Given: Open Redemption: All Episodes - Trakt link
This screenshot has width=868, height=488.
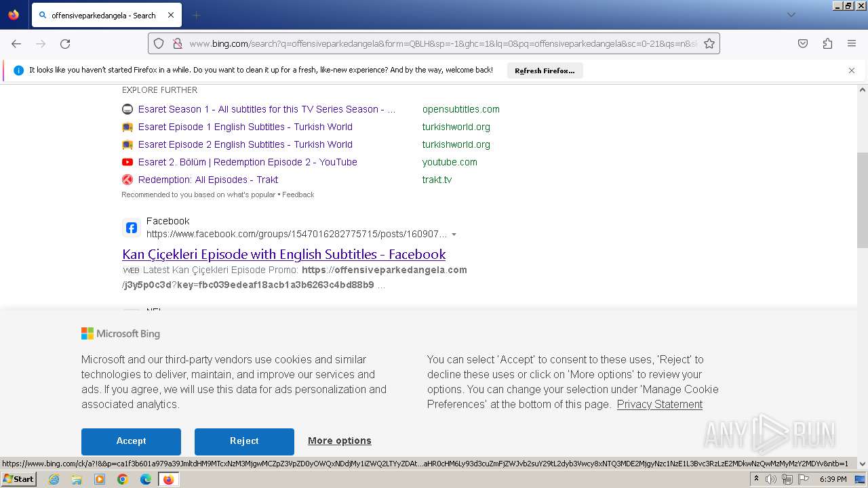Looking at the screenshot, I should [x=208, y=180].
